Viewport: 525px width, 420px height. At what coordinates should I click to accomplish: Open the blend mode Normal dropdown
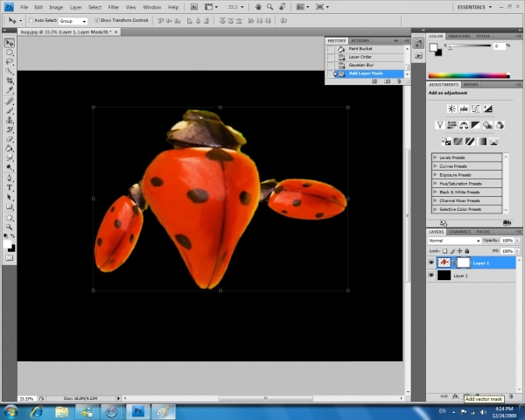click(x=454, y=241)
